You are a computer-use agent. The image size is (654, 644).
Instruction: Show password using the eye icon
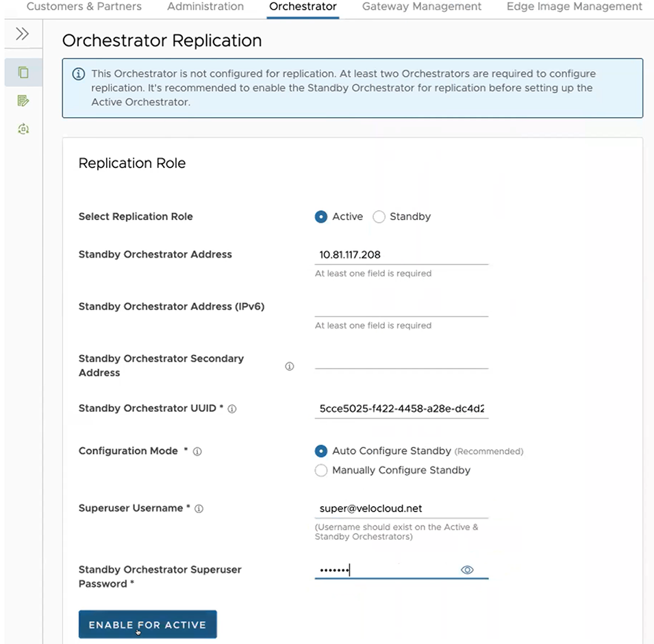(467, 570)
